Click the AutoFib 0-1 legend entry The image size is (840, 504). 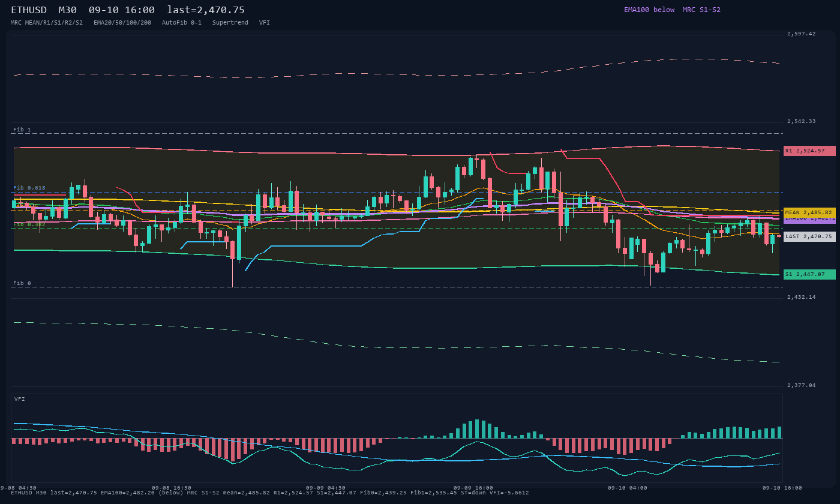click(182, 22)
